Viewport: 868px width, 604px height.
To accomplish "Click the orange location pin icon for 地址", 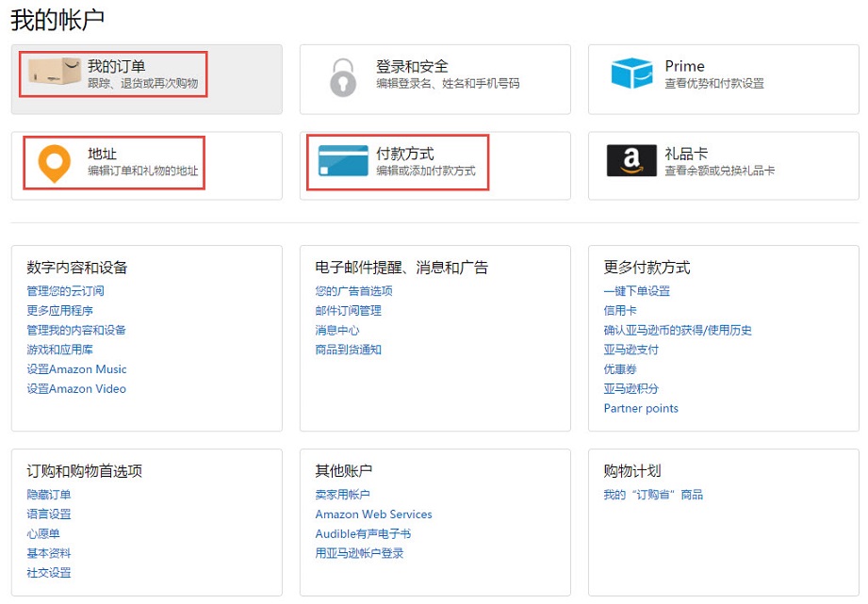I will [55, 163].
